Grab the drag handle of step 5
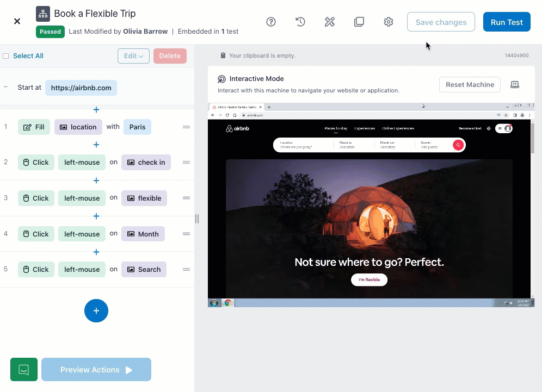 tap(186, 269)
